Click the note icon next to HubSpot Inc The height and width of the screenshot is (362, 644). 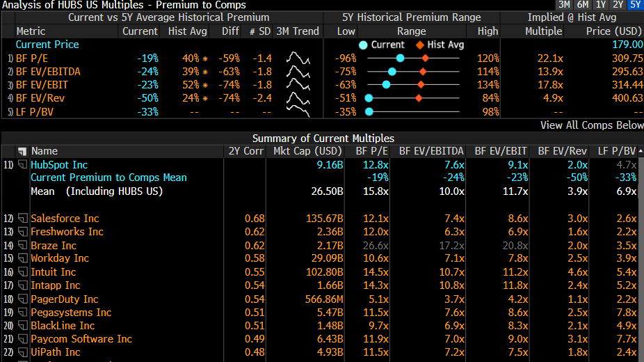[22, 164]
